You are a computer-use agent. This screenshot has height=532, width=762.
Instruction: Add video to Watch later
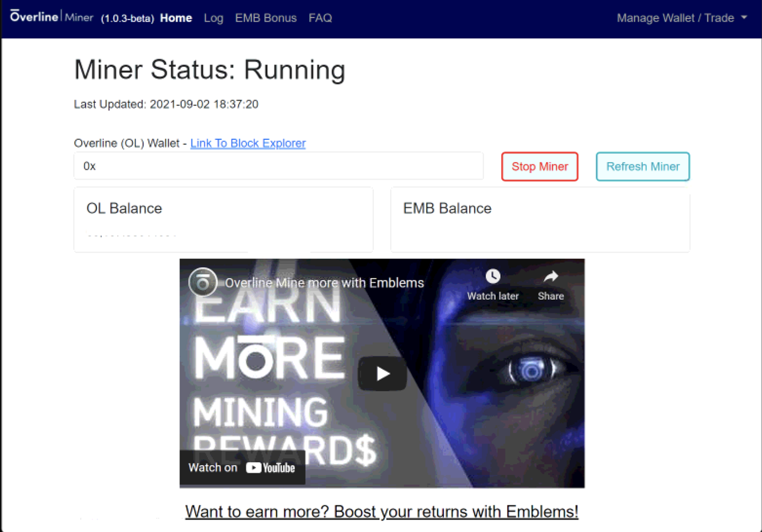[493, 285]
